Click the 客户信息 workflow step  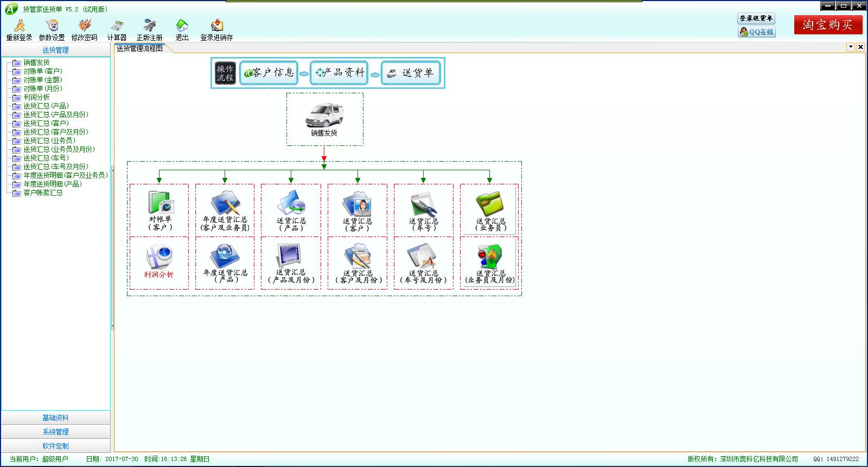pos(270,73)
